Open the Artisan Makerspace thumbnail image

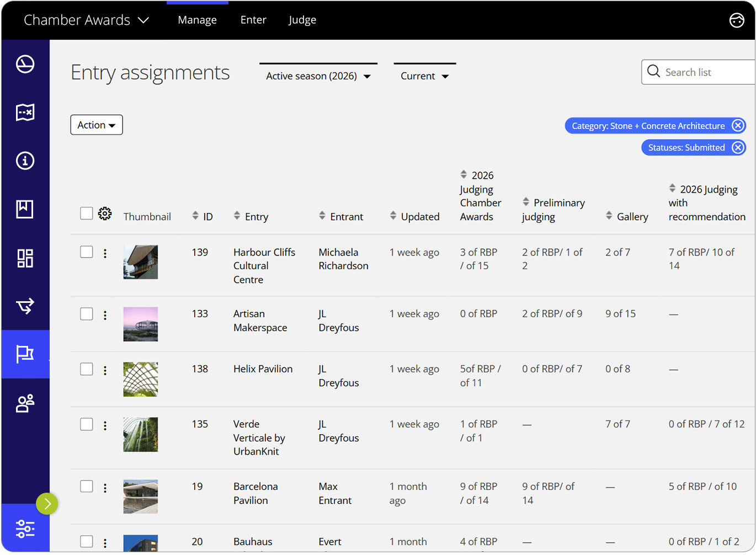(141, 324)
